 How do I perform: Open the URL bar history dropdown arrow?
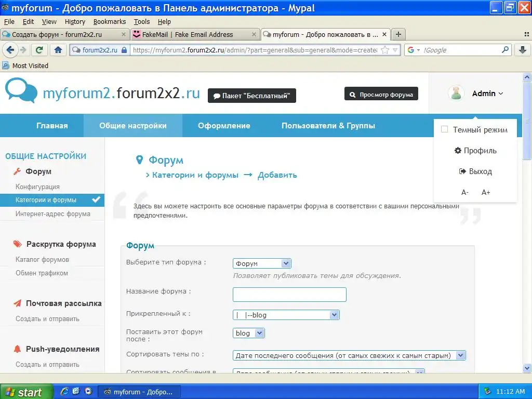[395, 50]
